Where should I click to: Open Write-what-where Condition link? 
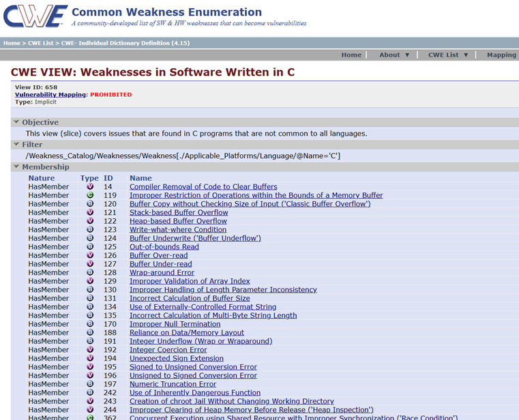pyautogui.click(x=178, y=230)
